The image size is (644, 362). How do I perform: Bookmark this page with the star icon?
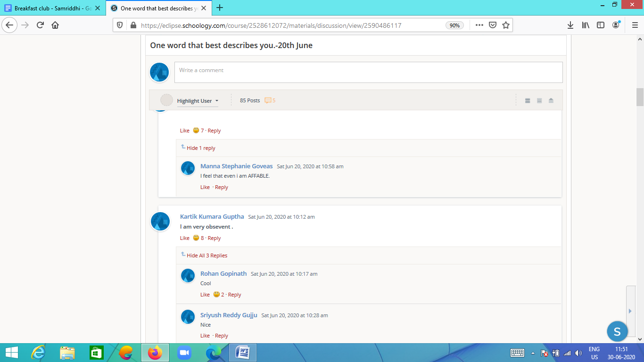pos(506,25)
